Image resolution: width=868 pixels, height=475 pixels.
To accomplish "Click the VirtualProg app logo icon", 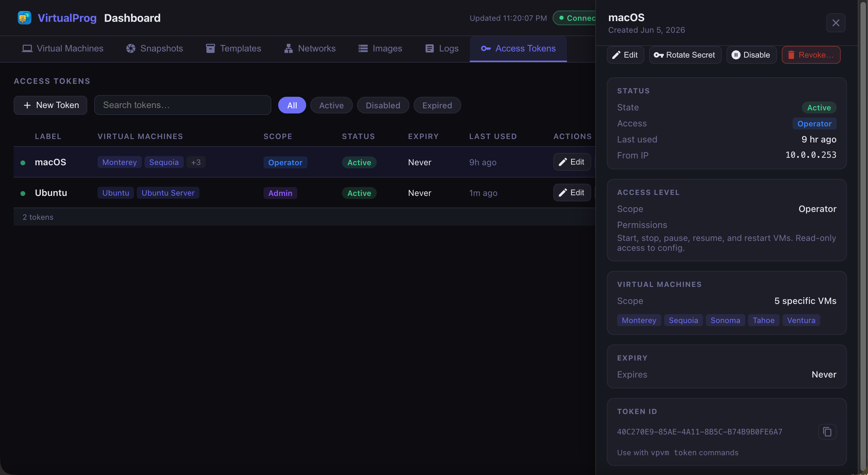I will 25,18.
